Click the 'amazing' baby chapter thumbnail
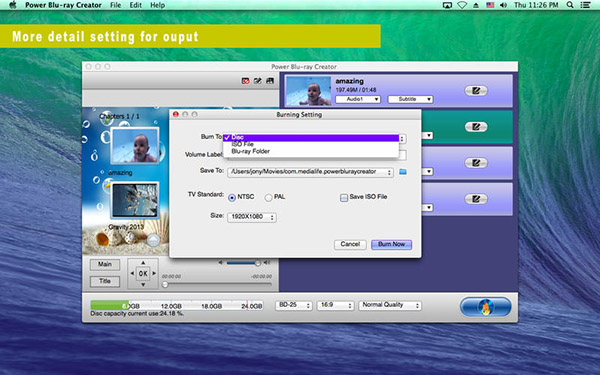The width and height of the screenshot is (600, 375). (x=135, y=146)
